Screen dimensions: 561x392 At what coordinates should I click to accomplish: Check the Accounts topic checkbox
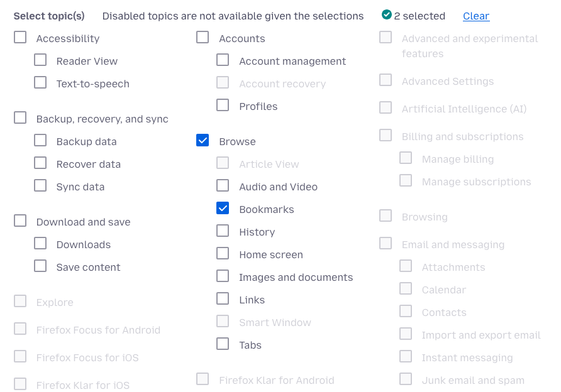(202, 37)
